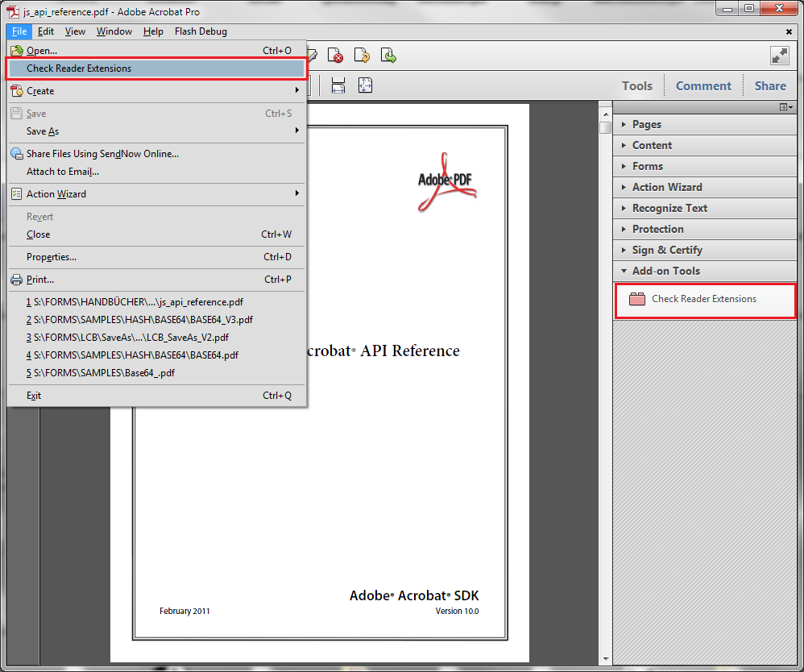Choose Print... from the File menu

(157, 280)
